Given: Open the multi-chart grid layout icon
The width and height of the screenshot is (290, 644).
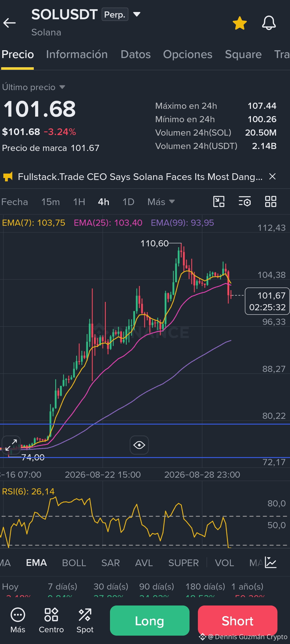Looking at the screenshot, I should pyautogui.click(x=270, y=201).
